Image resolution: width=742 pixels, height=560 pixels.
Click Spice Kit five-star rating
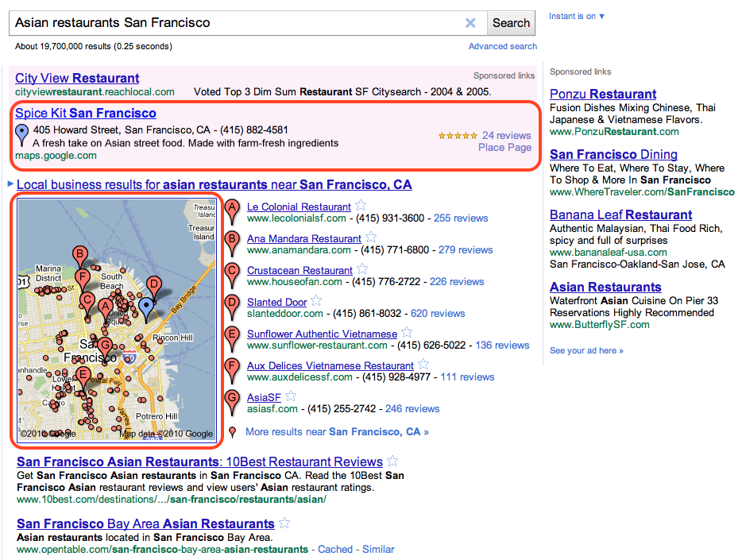click(458, 136)
